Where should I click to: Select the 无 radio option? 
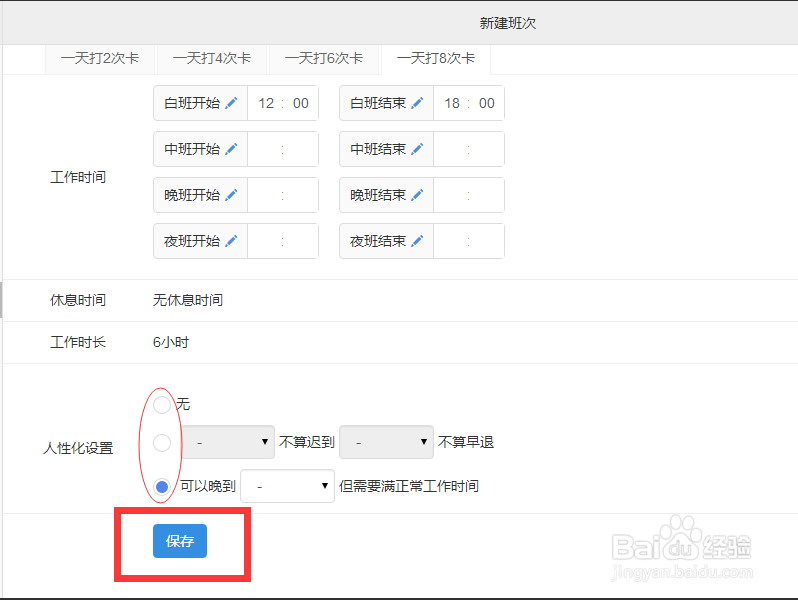pyautogui.click(x=162, y=405)
